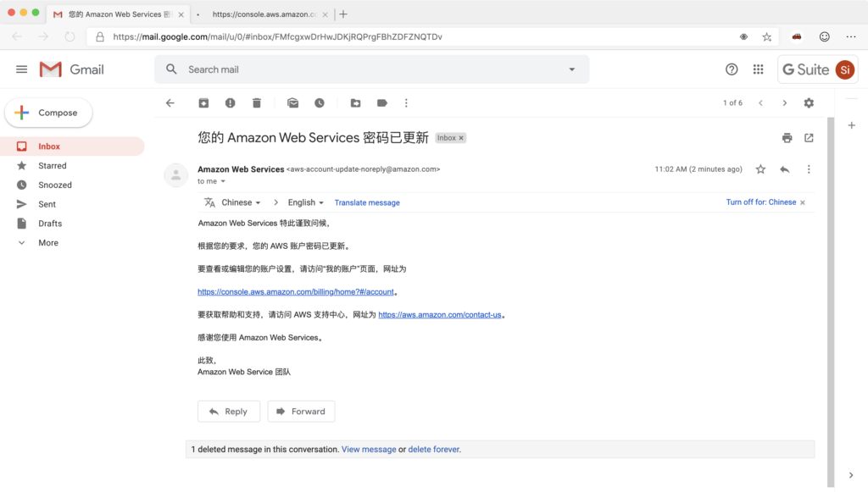Delete this email with trash icon
This screenshot has width=868, height=492.
tap(256, 102)
